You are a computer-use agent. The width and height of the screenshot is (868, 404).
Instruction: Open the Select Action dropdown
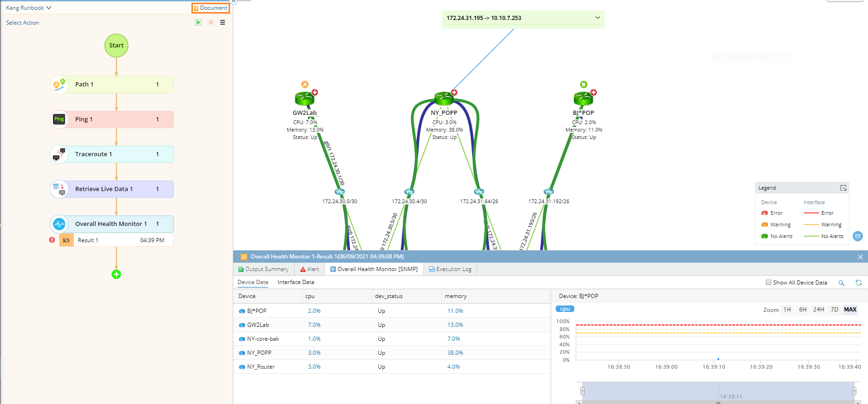22,23
